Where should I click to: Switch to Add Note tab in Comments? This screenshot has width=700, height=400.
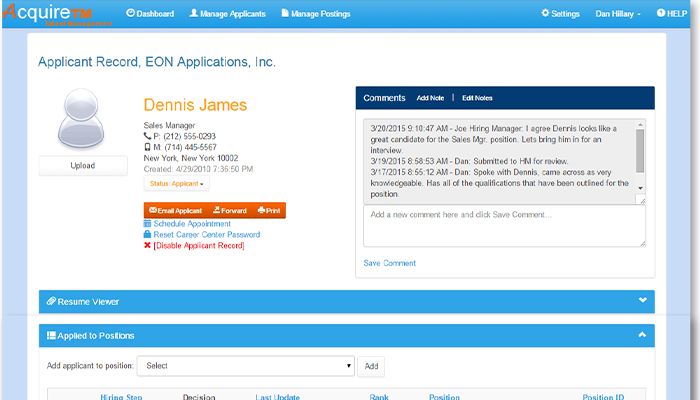point(430,98)
